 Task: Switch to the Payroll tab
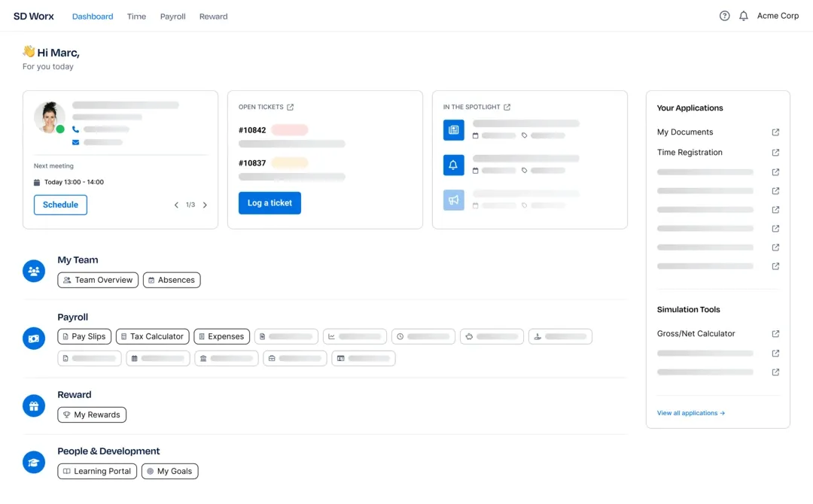point(172,17)
